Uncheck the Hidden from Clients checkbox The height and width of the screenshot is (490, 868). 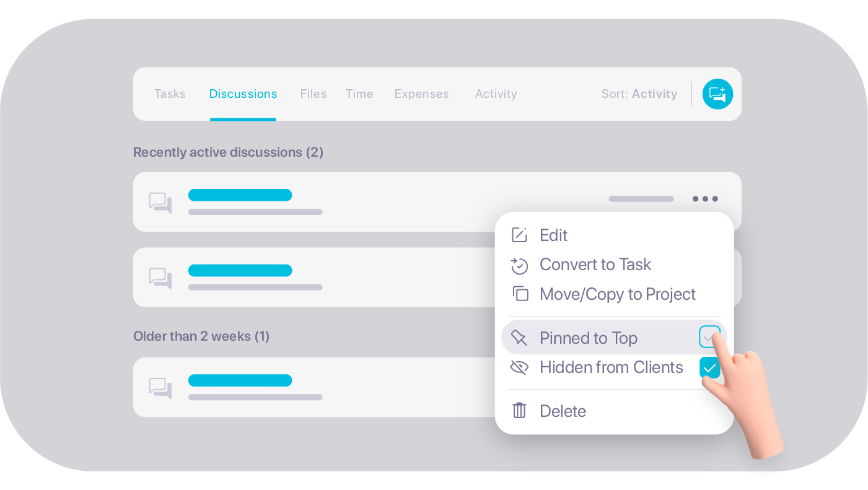709,368
